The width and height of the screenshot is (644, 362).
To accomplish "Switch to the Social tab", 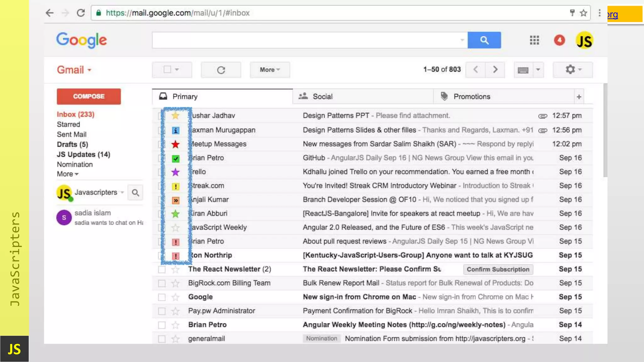I will tap(322, 96).
